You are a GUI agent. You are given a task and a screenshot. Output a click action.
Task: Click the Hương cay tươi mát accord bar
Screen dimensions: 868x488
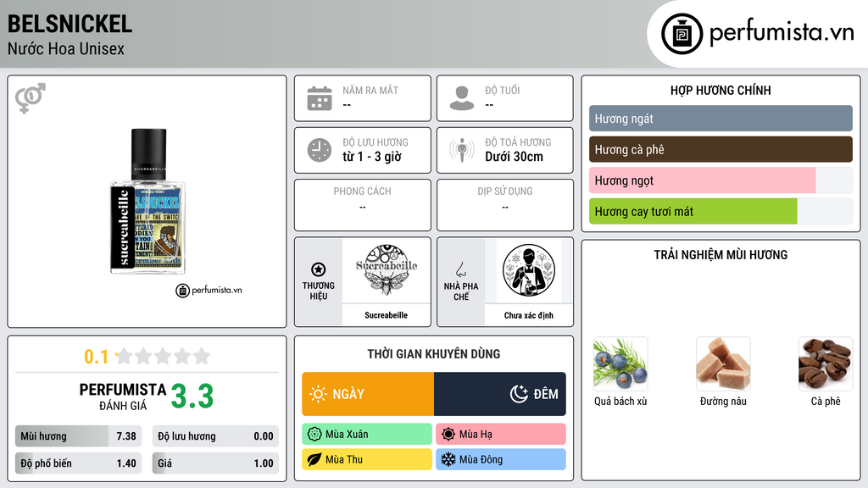click(721, 211)
